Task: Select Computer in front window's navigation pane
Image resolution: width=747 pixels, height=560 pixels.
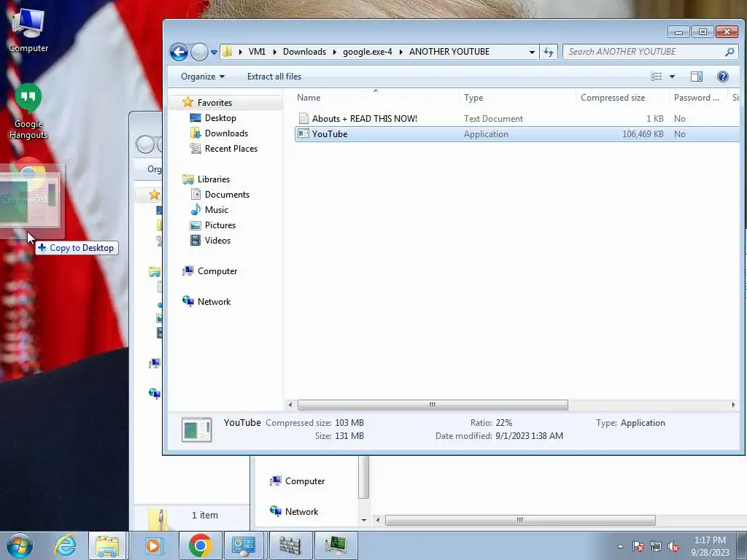Action: [217, 271]
